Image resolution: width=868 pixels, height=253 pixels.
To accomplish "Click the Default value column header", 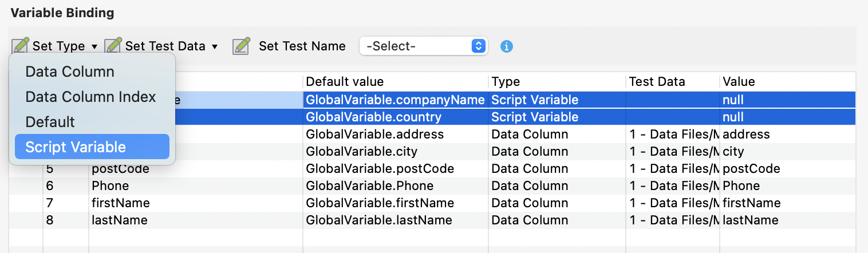I will tap(345, 82).
